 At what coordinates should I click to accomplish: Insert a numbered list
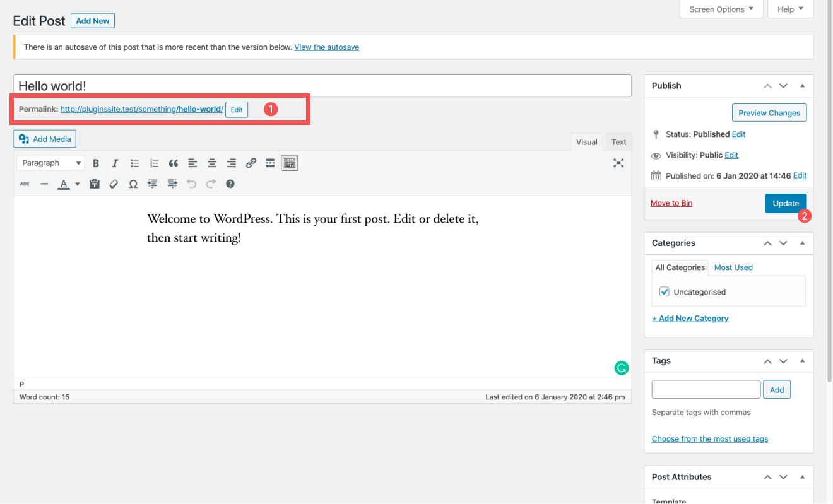[x=154, y=163]
